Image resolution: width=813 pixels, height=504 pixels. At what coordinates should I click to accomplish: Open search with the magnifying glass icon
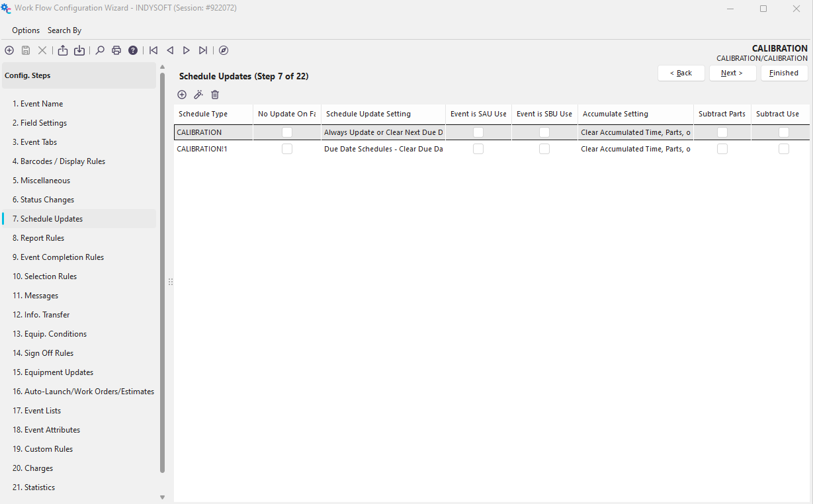point(100,50)
